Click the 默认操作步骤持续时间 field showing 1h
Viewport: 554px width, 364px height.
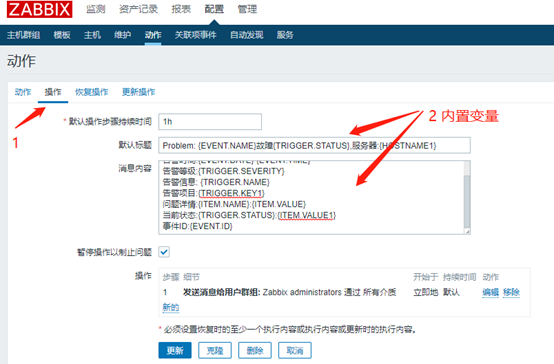pyautogui.click(x=210, y=122)
